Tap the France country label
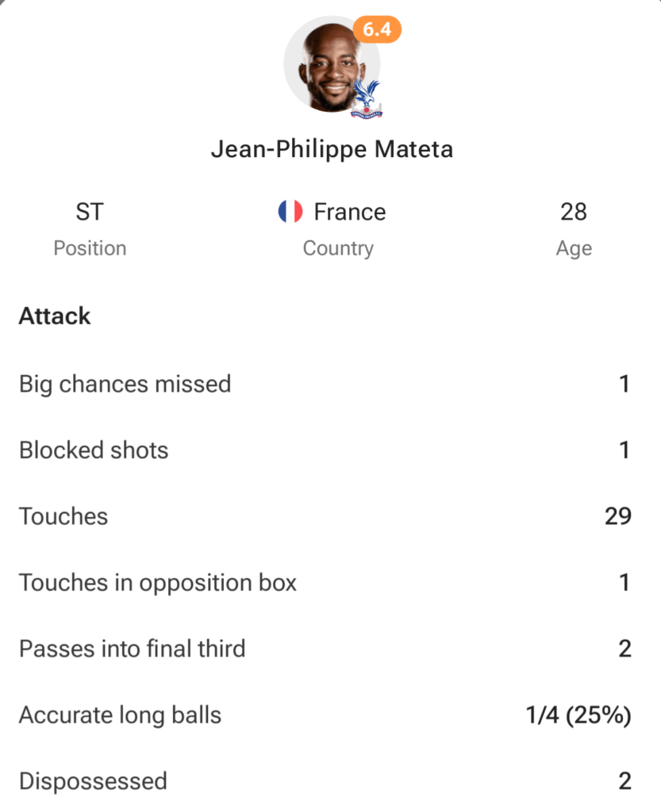 [x=350, y=212]
